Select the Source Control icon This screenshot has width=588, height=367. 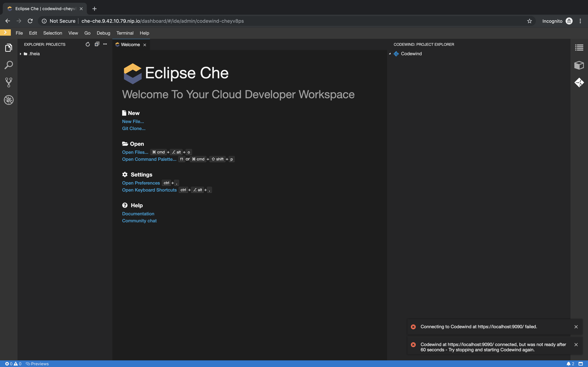[x=9, y=82]
